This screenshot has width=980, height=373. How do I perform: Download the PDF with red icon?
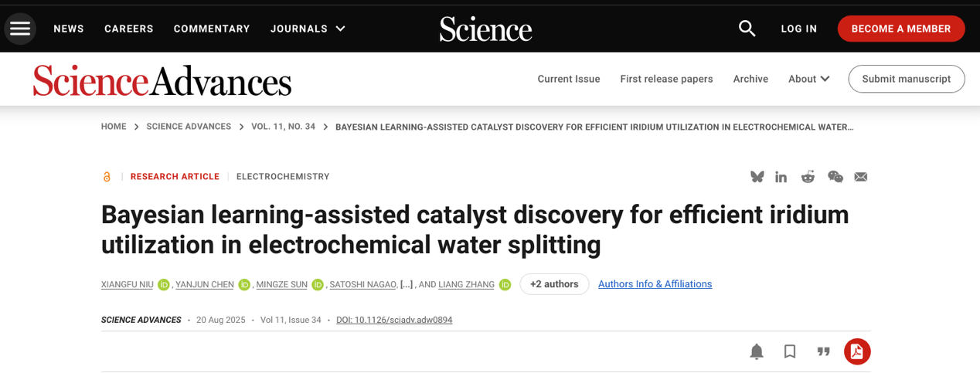click(857, 351)
